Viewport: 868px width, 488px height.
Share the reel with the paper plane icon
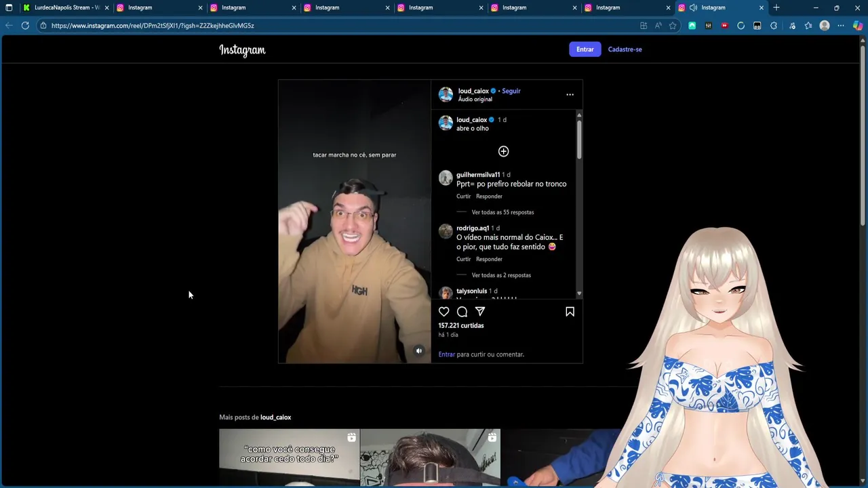click(480, 312)
